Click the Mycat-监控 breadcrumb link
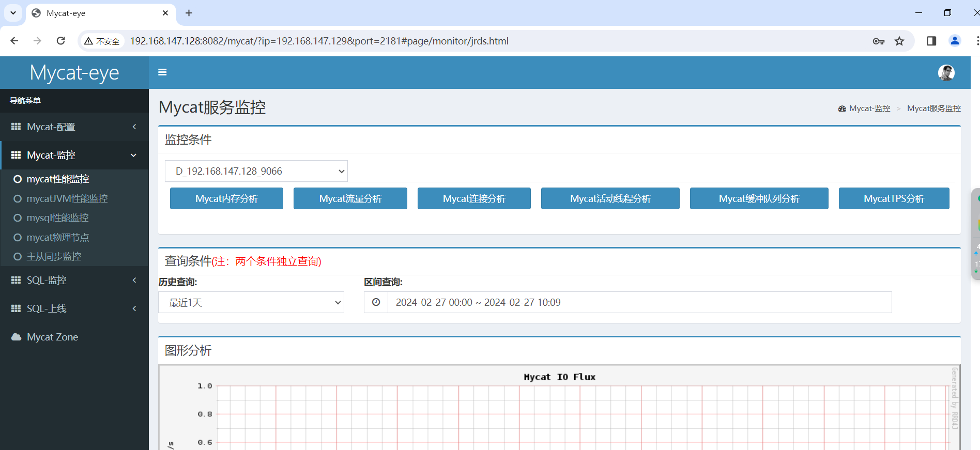980x450 pixels. (870, 108)
